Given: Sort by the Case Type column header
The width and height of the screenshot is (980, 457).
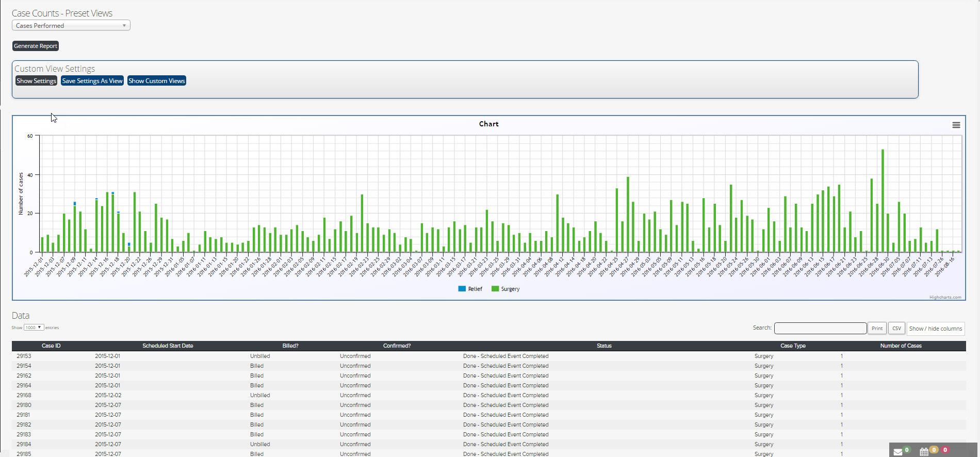Looking at the screenshot, I should pos(793,346).
